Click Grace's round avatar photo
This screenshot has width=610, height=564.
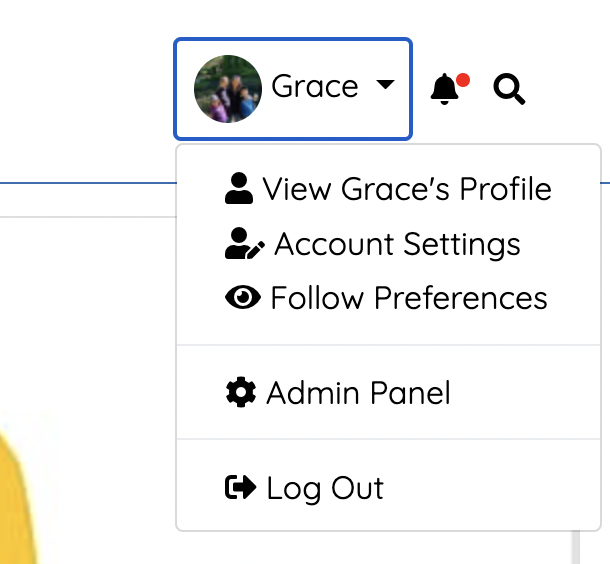pos(228,89)
